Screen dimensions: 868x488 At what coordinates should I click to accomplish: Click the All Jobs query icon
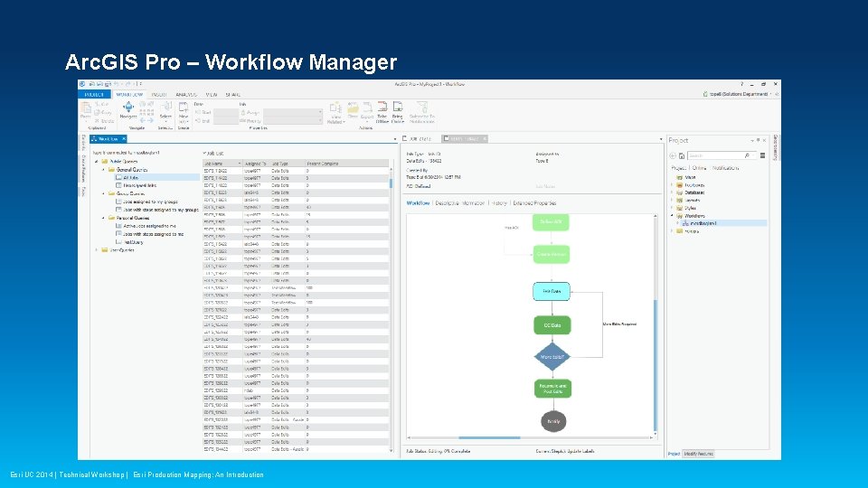[118, 178]
